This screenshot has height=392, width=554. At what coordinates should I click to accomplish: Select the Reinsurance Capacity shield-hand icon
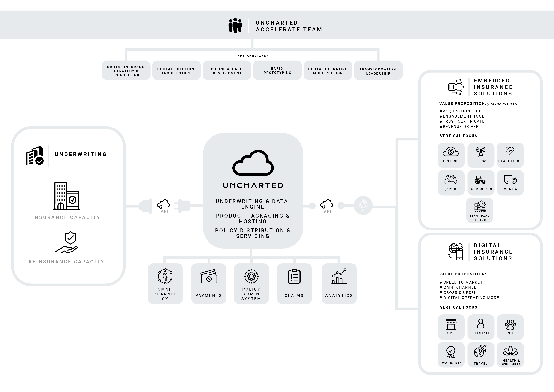tap(67, 243)
